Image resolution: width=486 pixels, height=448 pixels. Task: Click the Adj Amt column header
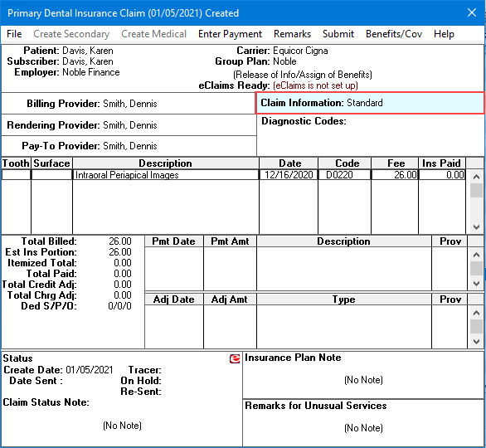point(230,299)
